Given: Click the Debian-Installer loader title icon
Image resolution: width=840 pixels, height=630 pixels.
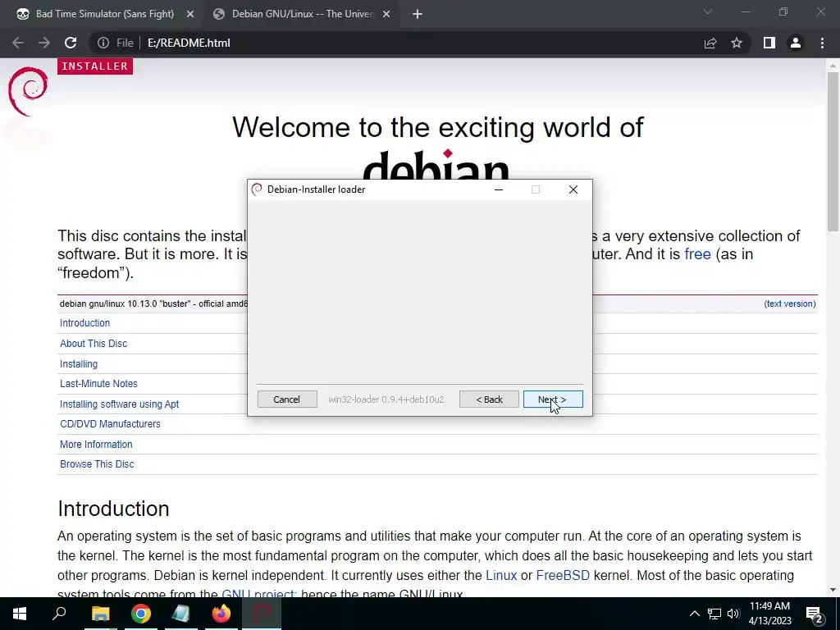Looking at the screenshot, I should [257, 189].
